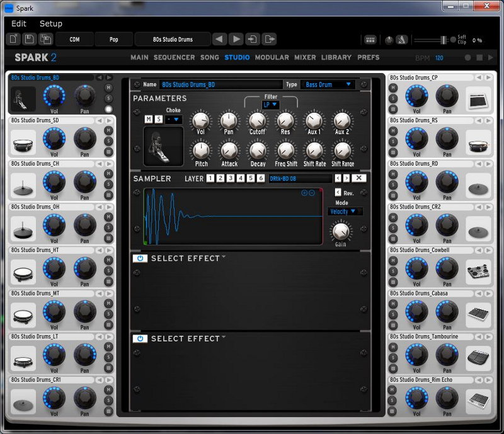The image size is (504, 434).
Task: Open the SONG tab
Action: (x=210, y=57)
